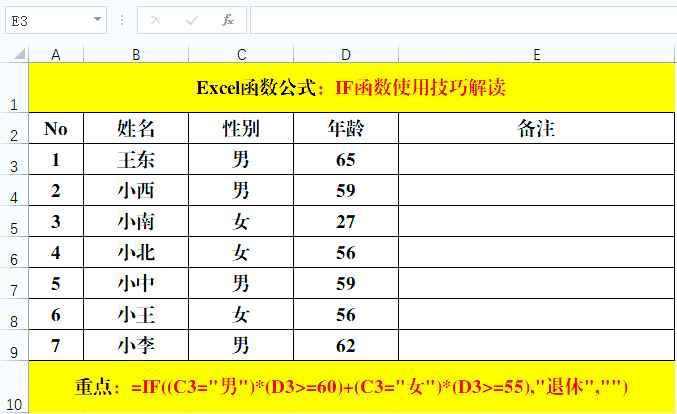This screenshot has height=414, width=677.
Task: Click the Enter checkmark formula bar icon
Action: [x=192, y=20]
